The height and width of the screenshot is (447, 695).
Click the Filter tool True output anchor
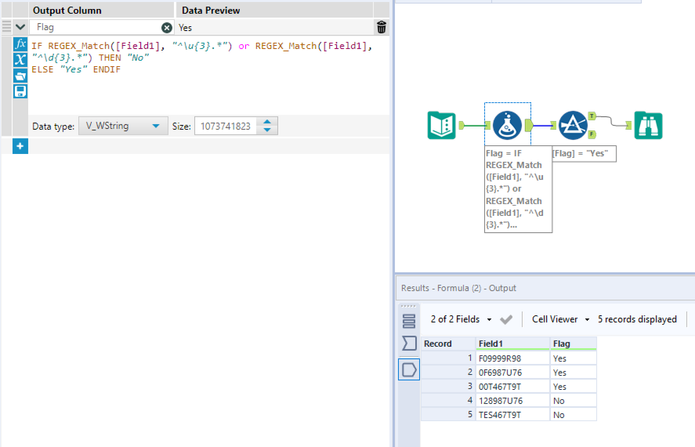592,116
